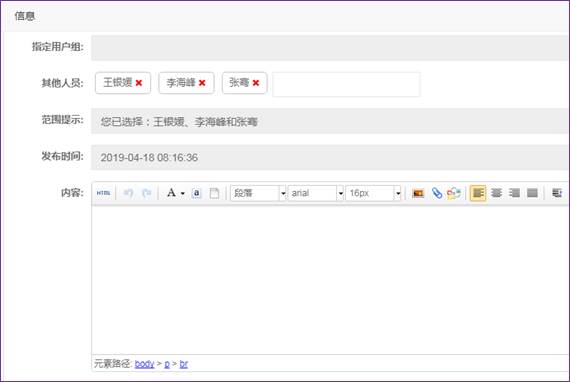Click the font color A icon

click(x=171, y=193)
